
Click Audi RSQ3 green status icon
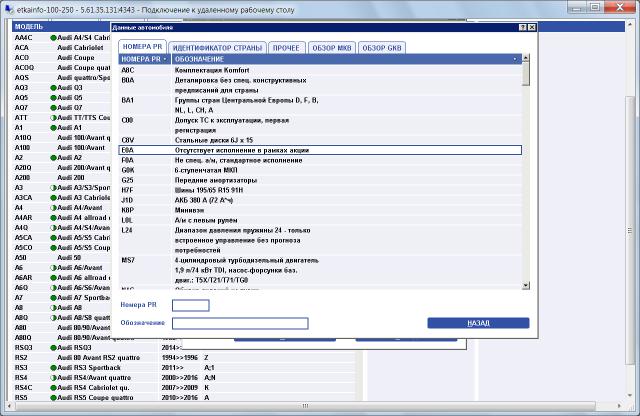(53, 348)
